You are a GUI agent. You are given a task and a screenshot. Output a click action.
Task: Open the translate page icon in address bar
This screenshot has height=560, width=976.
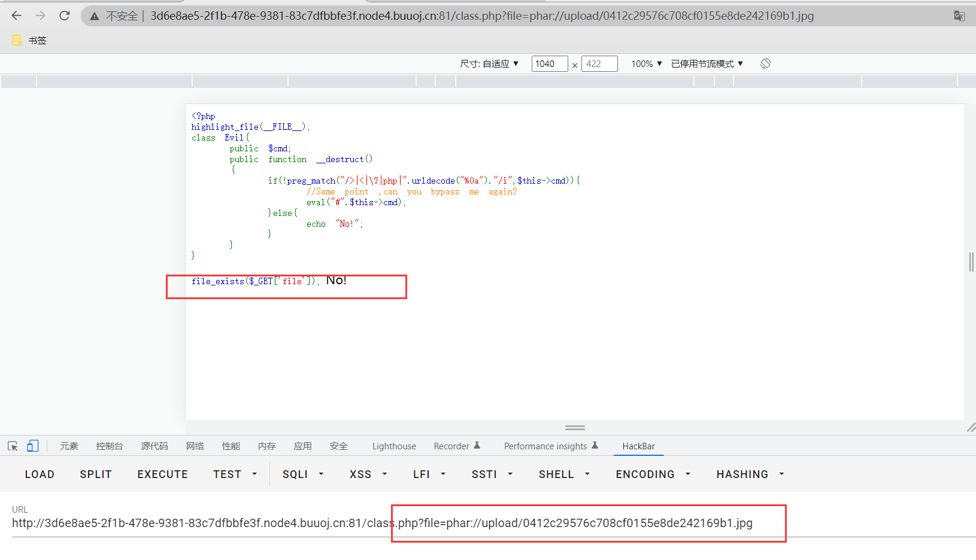(x=959, y=16)
